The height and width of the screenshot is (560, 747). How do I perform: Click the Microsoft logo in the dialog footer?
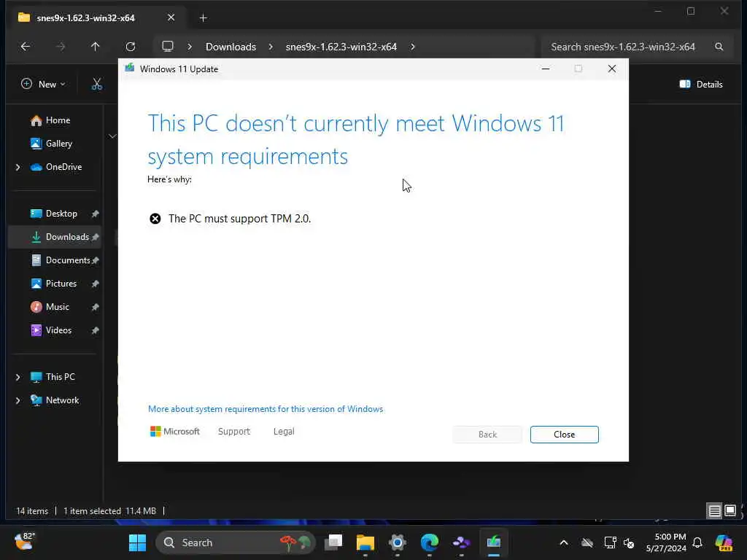pyautogui.click(x=175, y=432)
